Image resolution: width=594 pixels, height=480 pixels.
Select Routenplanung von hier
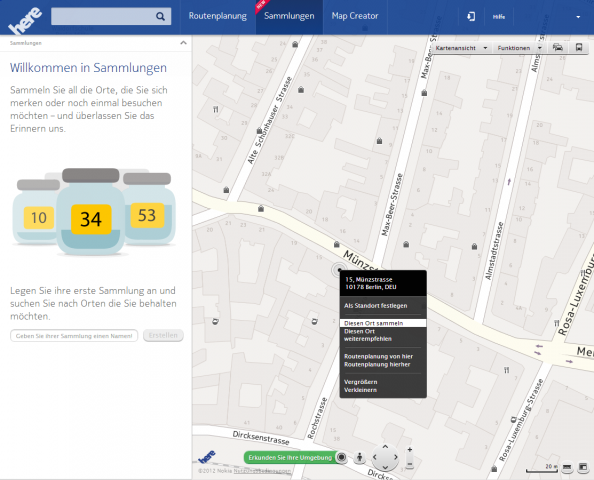(378, 356)
